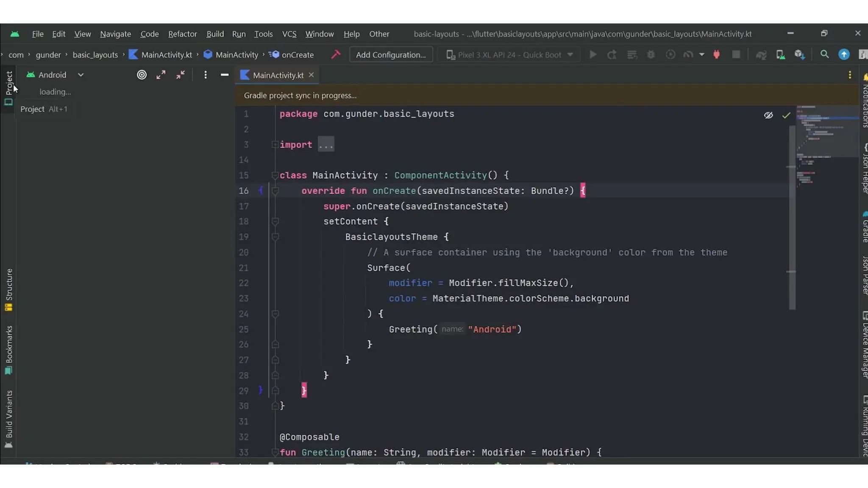The width and height of the screenshot is (868, 488).
Task: Click the SDK Manager icon
Action: coord(799,55)
